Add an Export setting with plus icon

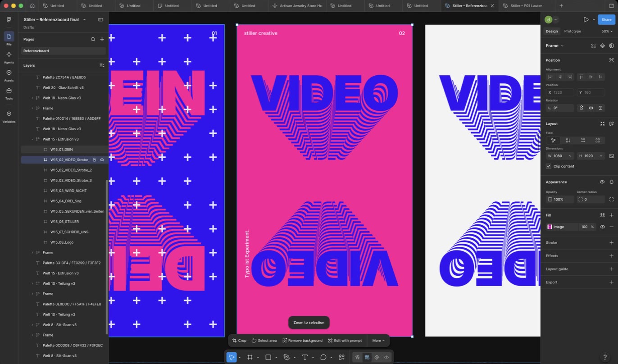pyautogui.click(x=611, y=282)
